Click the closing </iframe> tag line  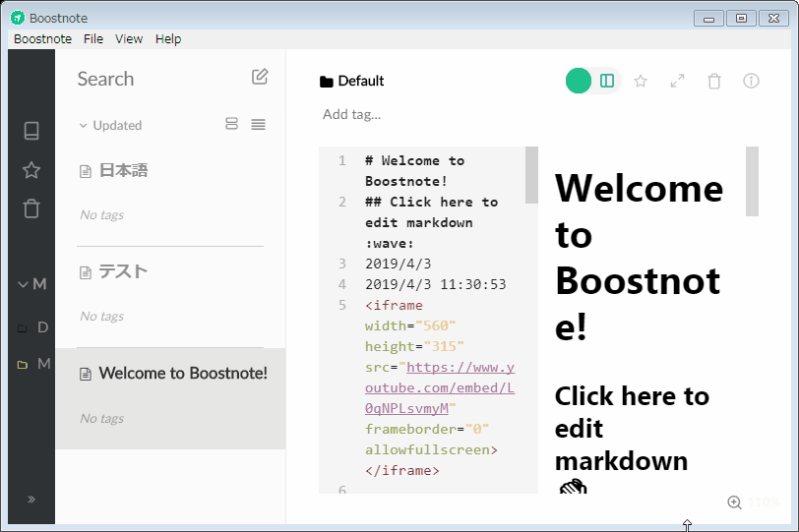402,470
